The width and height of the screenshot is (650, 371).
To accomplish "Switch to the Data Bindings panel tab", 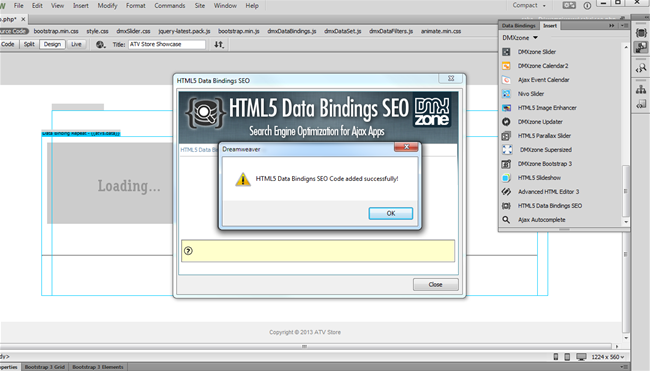I will coord(519,26).
